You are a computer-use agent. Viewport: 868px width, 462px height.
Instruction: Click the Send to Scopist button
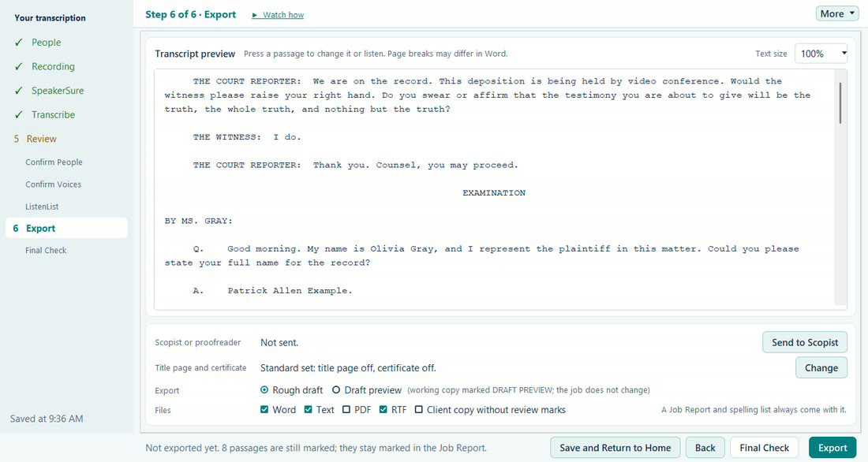point(805,342)
